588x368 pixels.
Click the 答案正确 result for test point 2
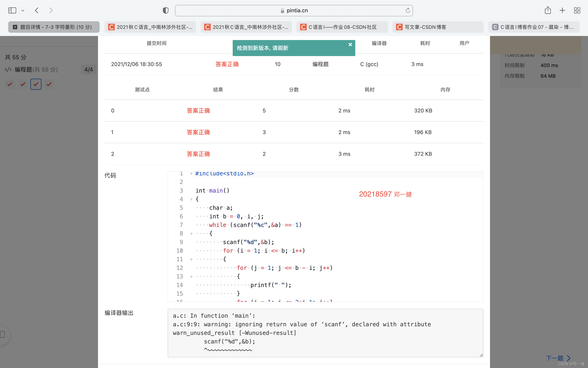(198, 154)
